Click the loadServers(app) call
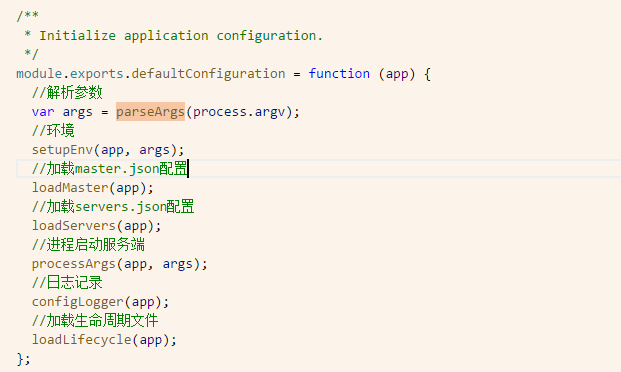Viewport: 621px width, 372px height. 97,226
